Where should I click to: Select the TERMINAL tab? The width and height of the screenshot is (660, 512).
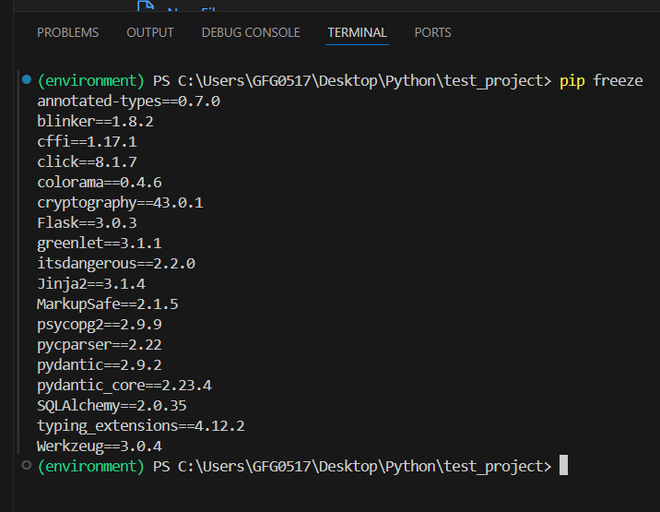pyautogui.click(x=357, y=33)
